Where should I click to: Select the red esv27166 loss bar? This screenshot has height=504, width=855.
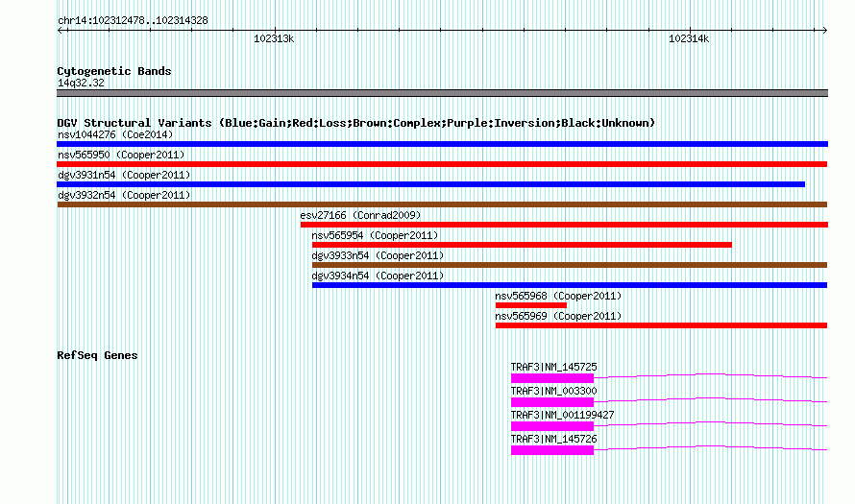click(x=564, y=225)
